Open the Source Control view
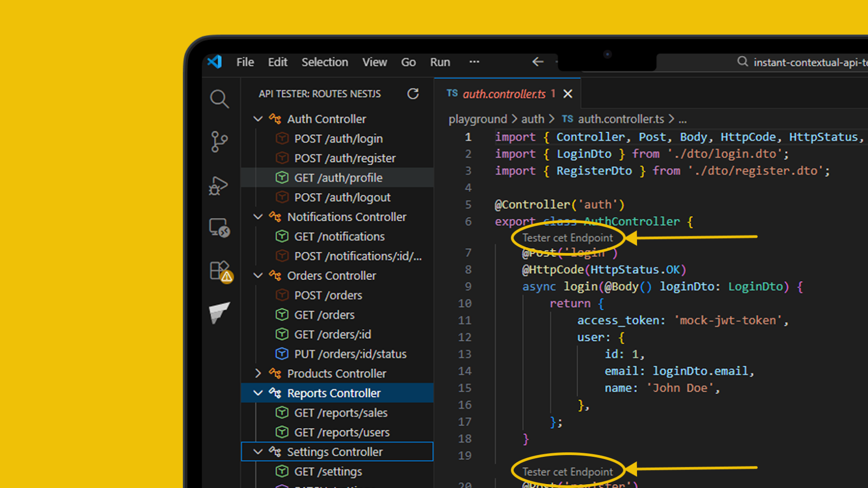 point(220,141)
